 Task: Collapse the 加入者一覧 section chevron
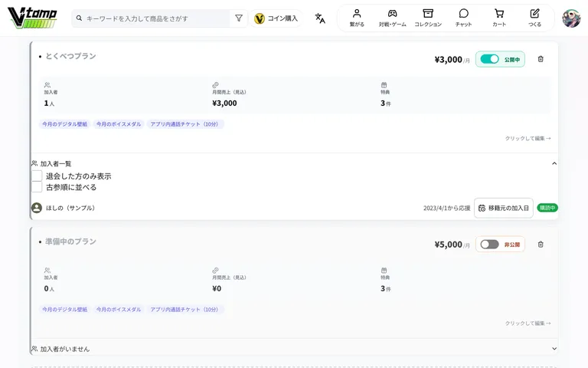pyautogui.click(x=554, y=163)
